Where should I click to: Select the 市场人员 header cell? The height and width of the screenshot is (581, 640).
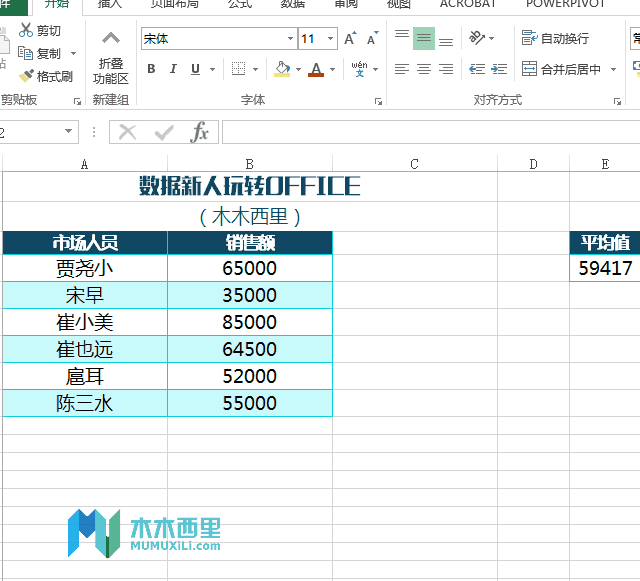84,243
